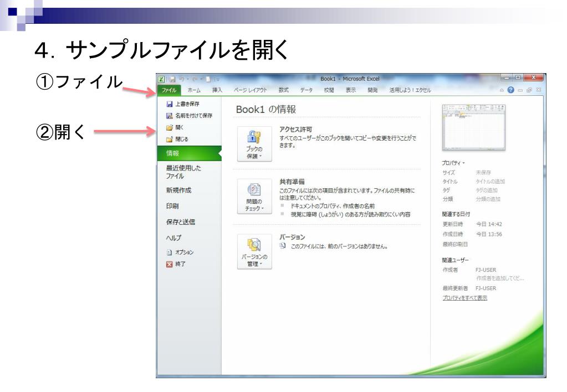Open the 開発 ribbon tab
The height and width of the screenshot is (392, 567).
(x=373, y=90)
